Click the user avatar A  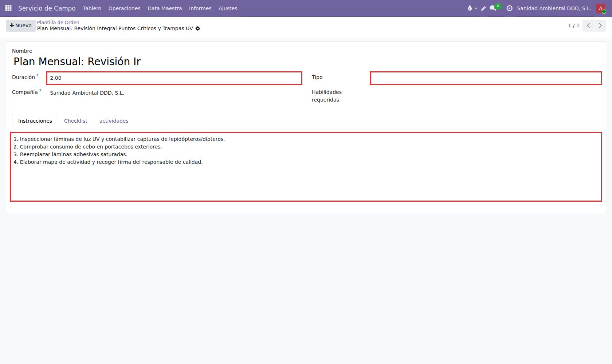pos(601,8)
